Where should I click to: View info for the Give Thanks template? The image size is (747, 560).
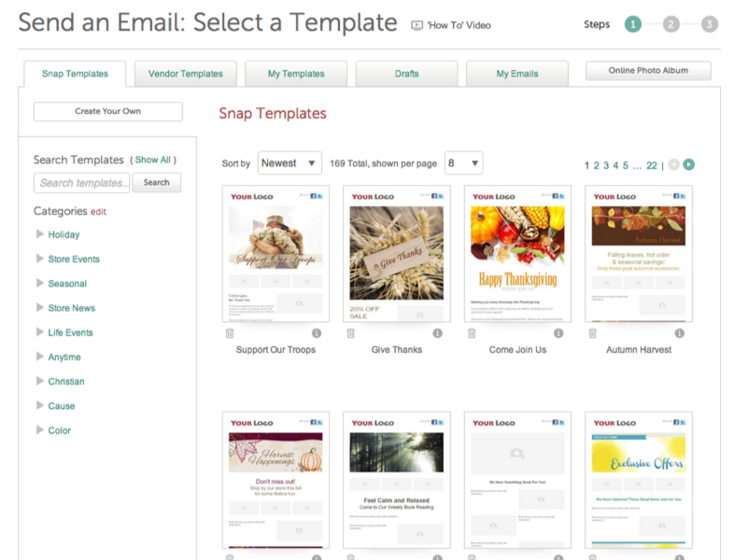pos(438,332)
